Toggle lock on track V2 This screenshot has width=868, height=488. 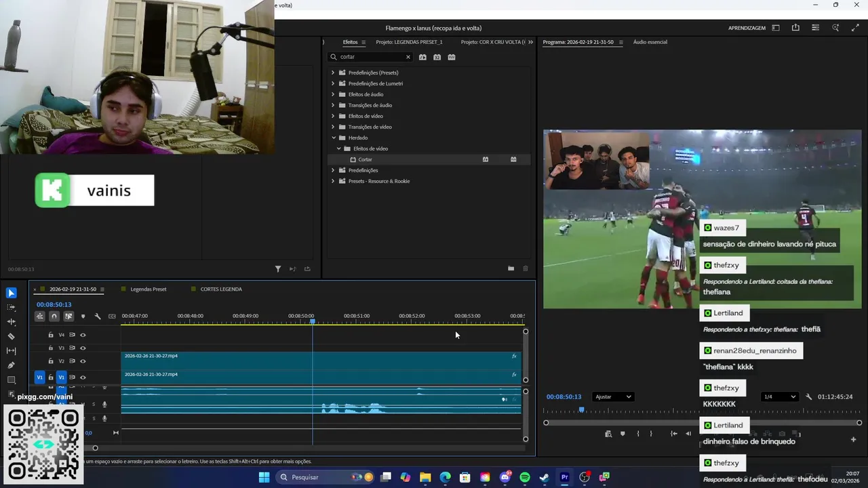[50, 361]
